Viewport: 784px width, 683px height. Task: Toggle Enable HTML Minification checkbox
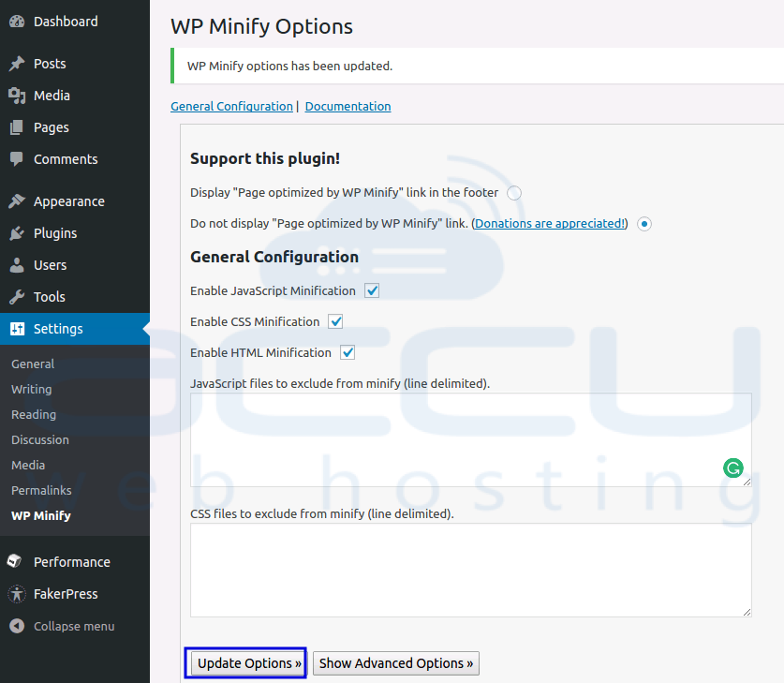348,352
